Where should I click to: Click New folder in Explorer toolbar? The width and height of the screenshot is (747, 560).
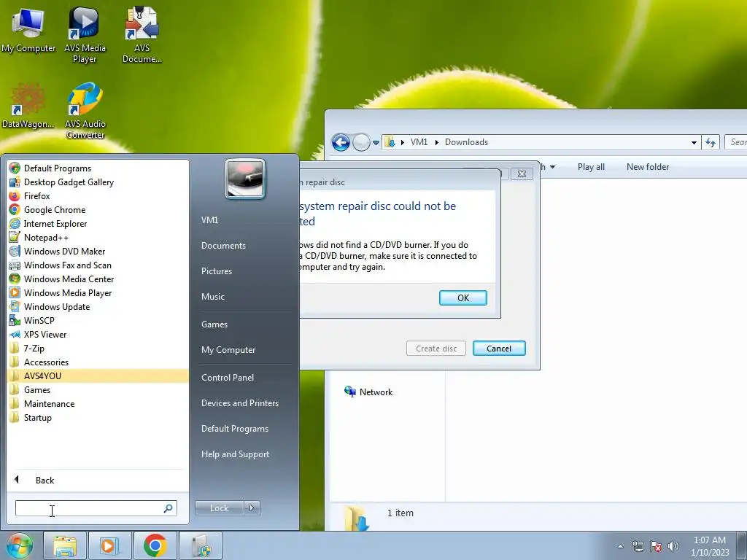pos(648,167)
